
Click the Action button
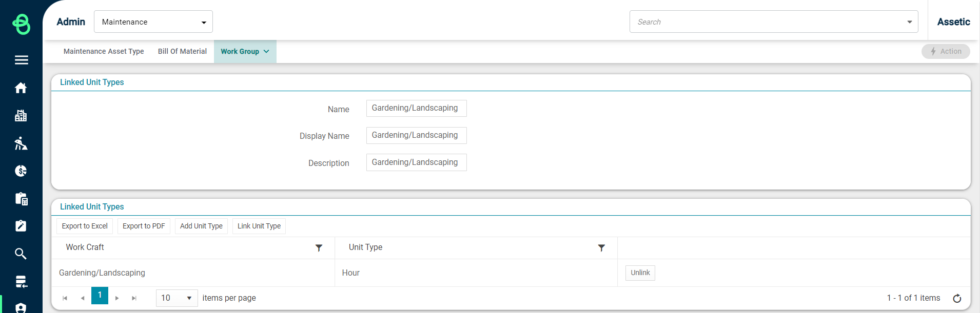946,51
